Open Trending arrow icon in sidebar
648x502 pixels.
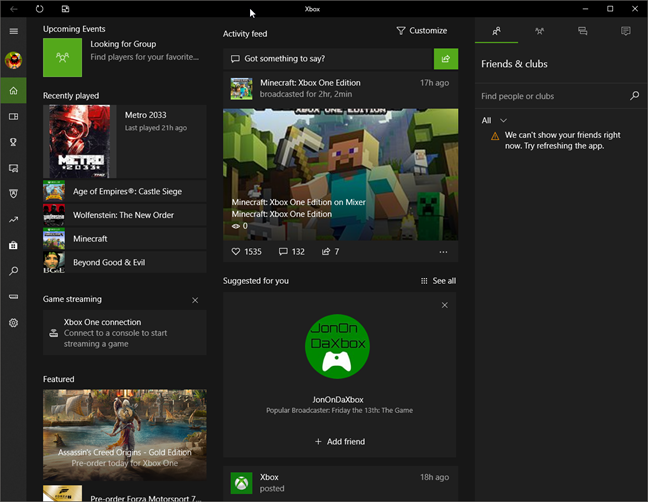(x=14, y=220)
